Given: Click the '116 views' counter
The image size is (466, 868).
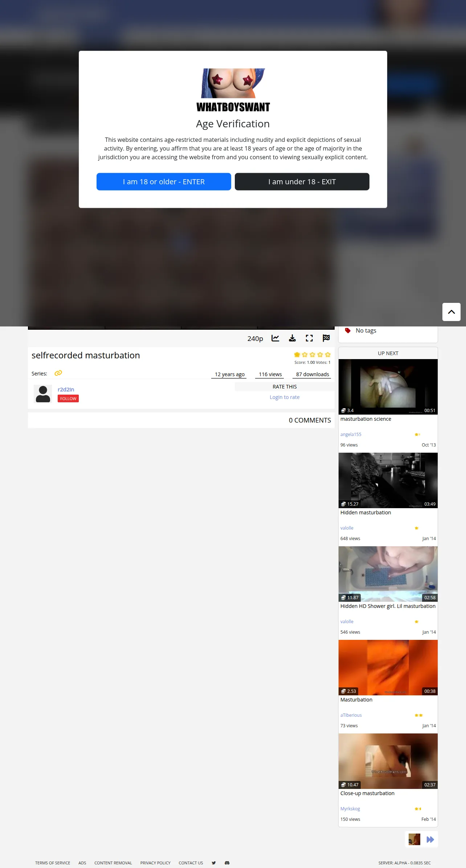Looking at the screenshot, I should tap(270, 374).
